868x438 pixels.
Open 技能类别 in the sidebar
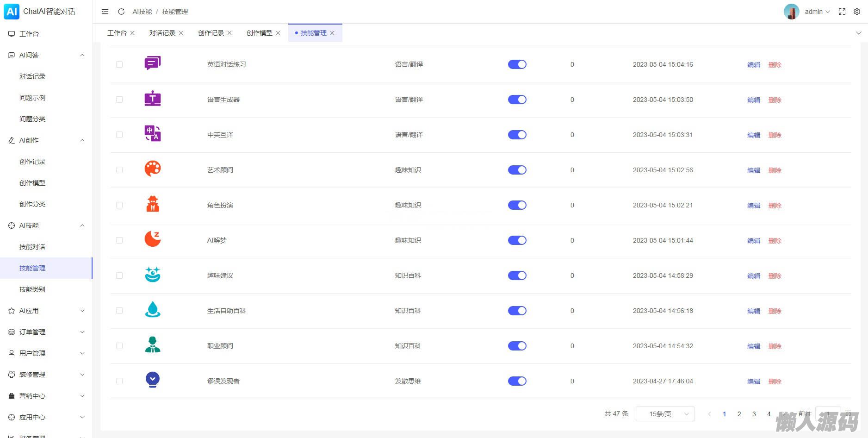pyautogui.click(x=32, y=289)
